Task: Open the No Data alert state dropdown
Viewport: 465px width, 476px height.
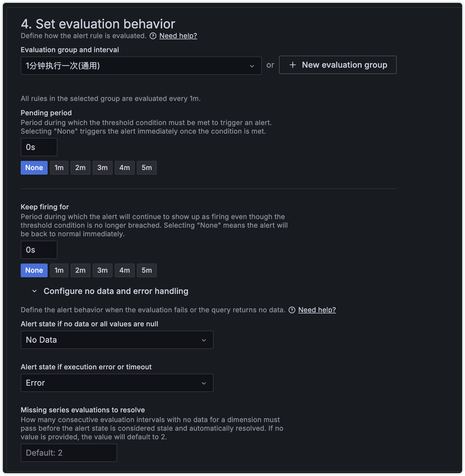Action: 117,340
